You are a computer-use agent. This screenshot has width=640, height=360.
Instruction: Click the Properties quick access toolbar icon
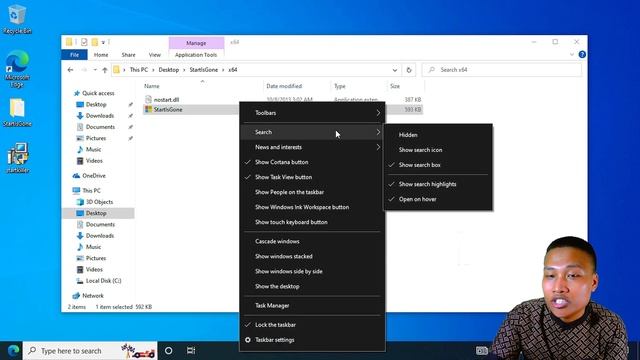(x=84, y=42)
